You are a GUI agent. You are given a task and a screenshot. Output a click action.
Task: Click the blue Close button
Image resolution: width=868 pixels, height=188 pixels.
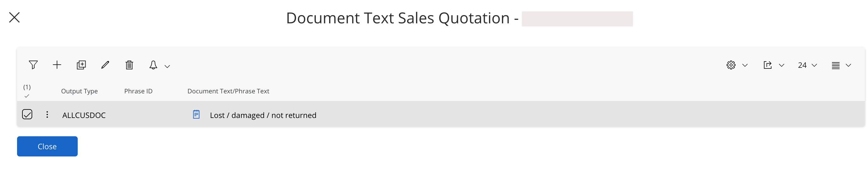pyautogui.click(x=47, y=146)
